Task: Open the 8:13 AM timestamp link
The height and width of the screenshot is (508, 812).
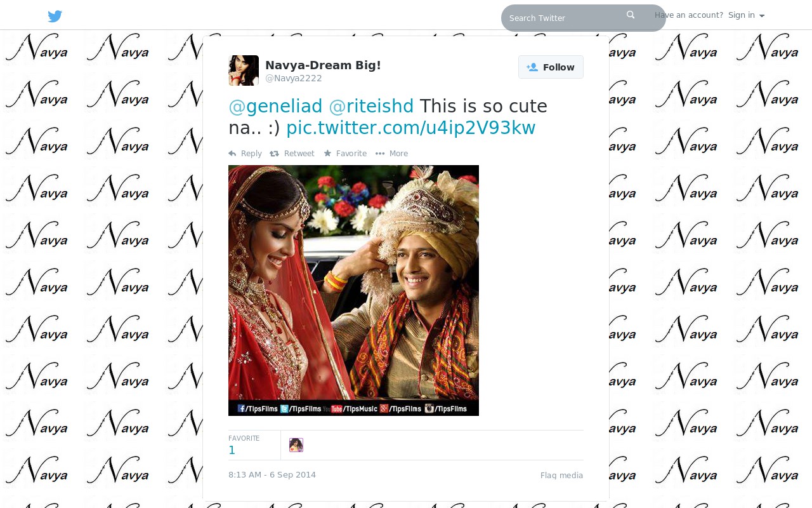Action: 272,475
